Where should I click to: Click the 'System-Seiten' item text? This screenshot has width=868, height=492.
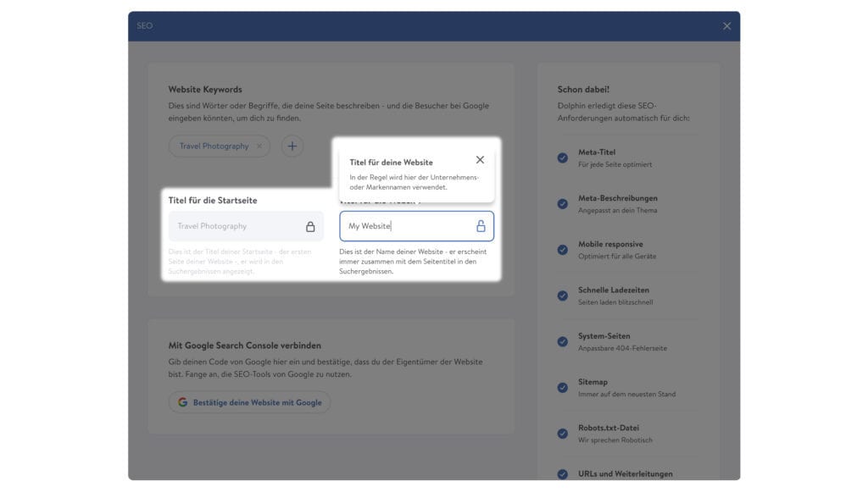[604, 335]
